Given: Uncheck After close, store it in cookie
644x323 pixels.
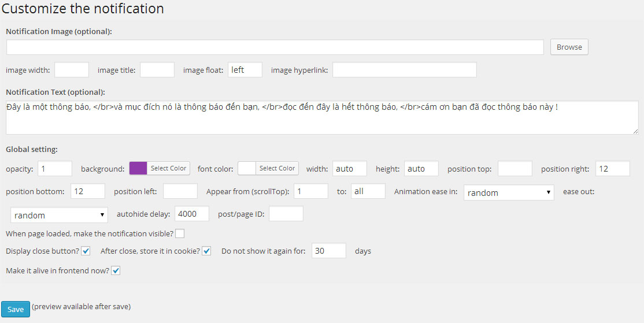Looking at the screenshot, I should tap(206, 251).
